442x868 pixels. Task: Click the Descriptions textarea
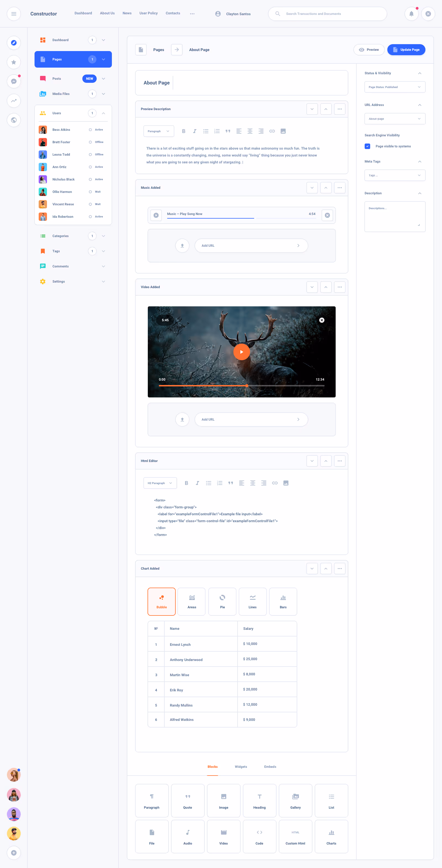395,217
